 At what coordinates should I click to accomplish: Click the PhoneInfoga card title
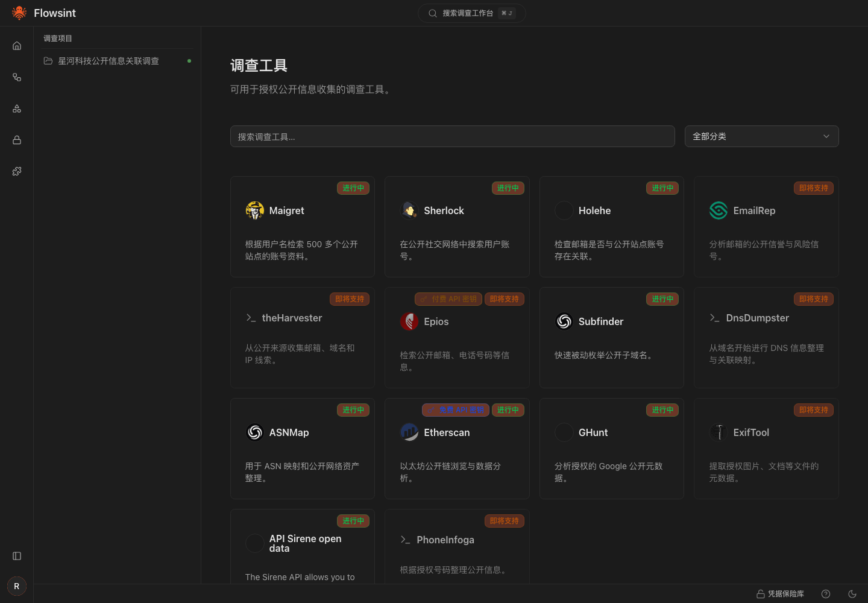(445, 540)
